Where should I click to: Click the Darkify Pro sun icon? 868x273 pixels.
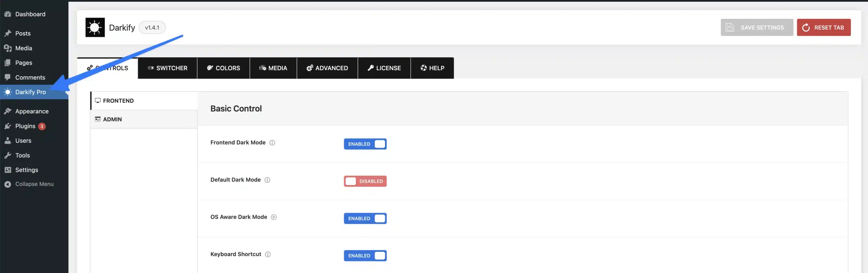click(7, 92)
